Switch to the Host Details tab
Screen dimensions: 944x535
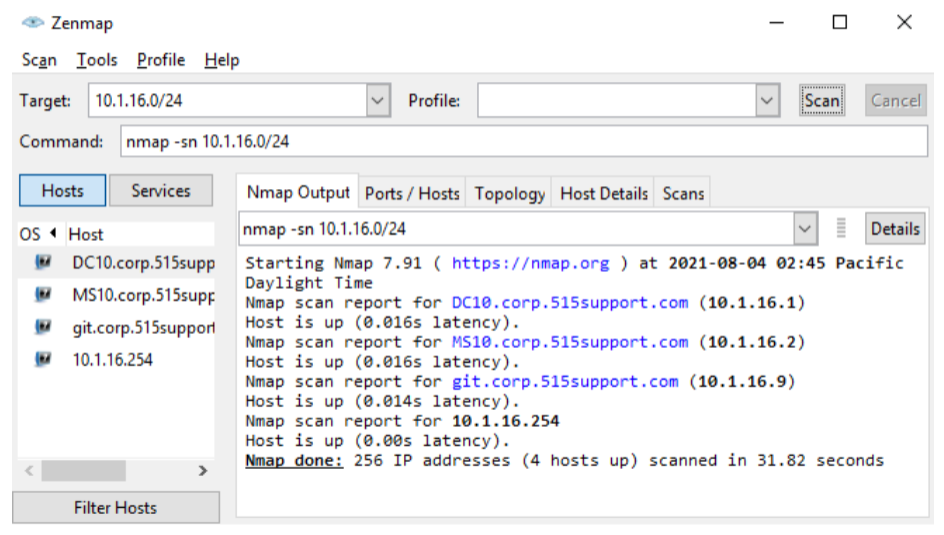click(604, 194)
